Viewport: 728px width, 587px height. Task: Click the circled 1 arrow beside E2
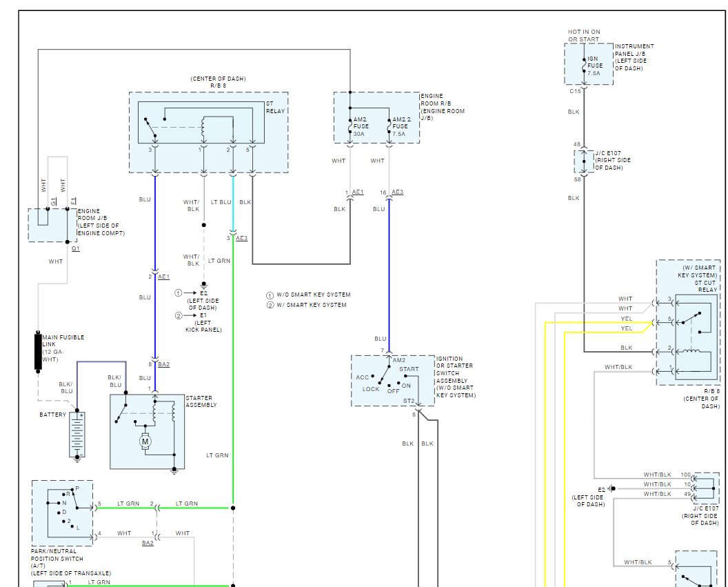185,293
